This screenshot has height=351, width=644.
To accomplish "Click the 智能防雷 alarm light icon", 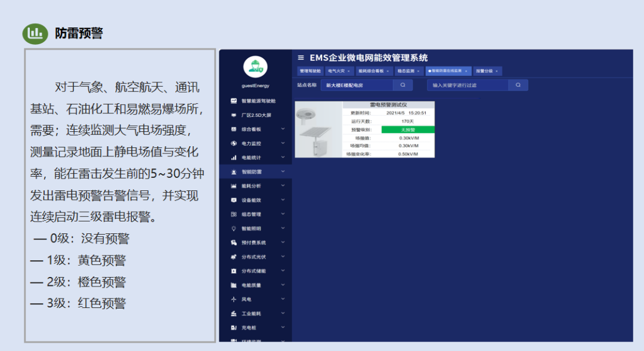I will (x=234, y=172).
